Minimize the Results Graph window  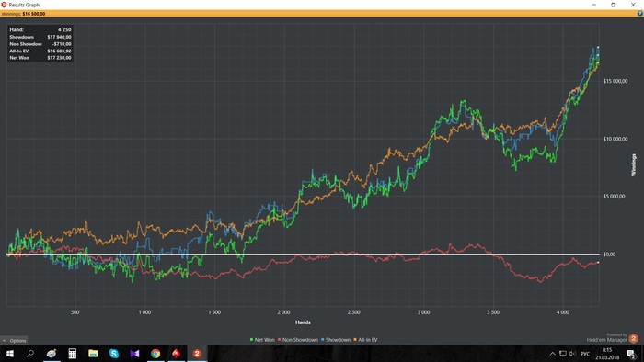pos(594,5)
